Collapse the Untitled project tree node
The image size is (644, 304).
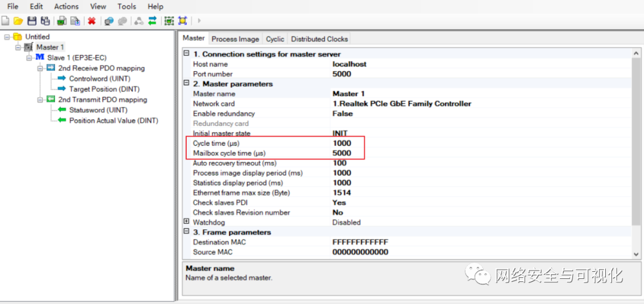point(7,37)
